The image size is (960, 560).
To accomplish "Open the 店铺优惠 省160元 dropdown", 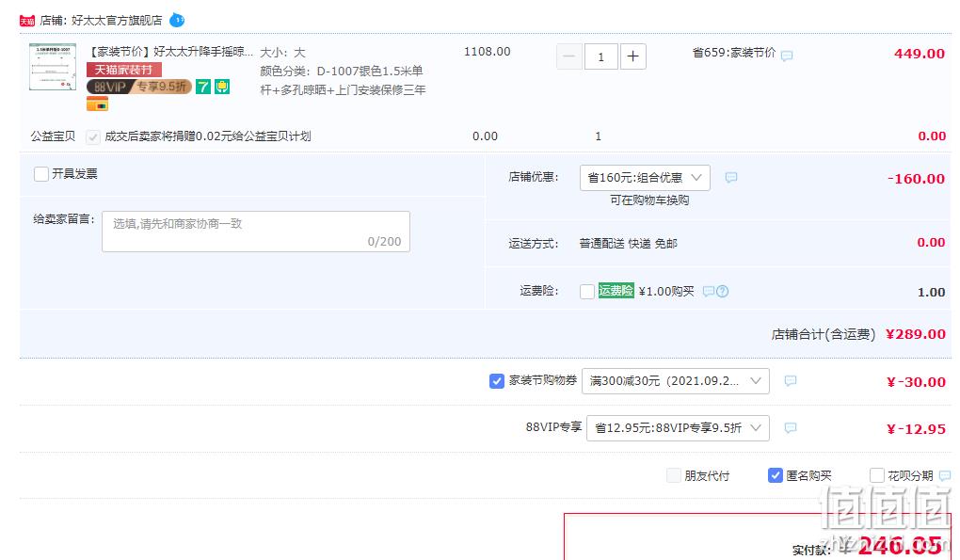I will (645, 178).
